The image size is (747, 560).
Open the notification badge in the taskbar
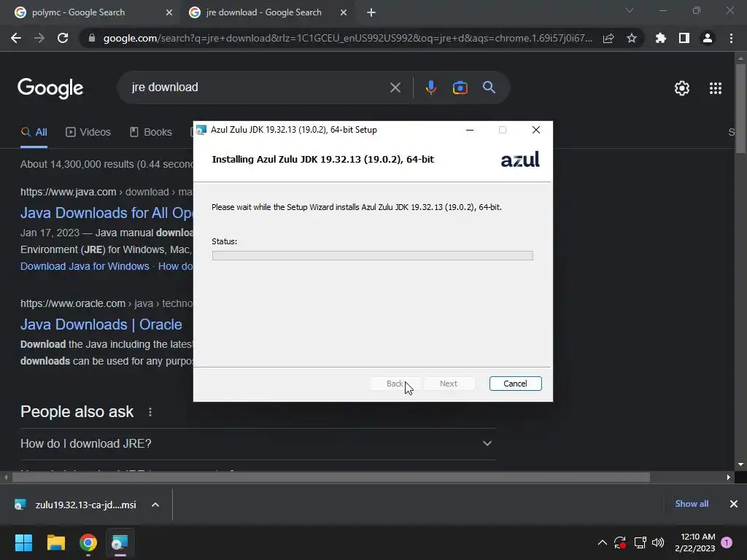pos(727,542)
